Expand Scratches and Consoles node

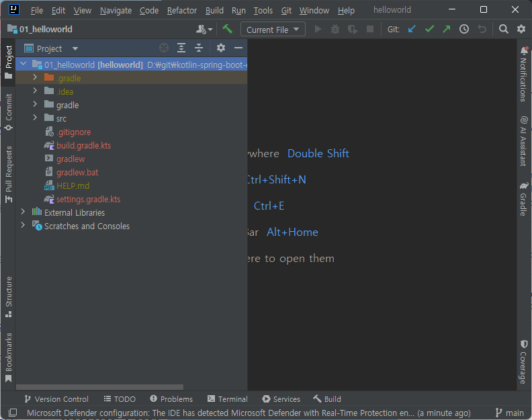point(23,225)
